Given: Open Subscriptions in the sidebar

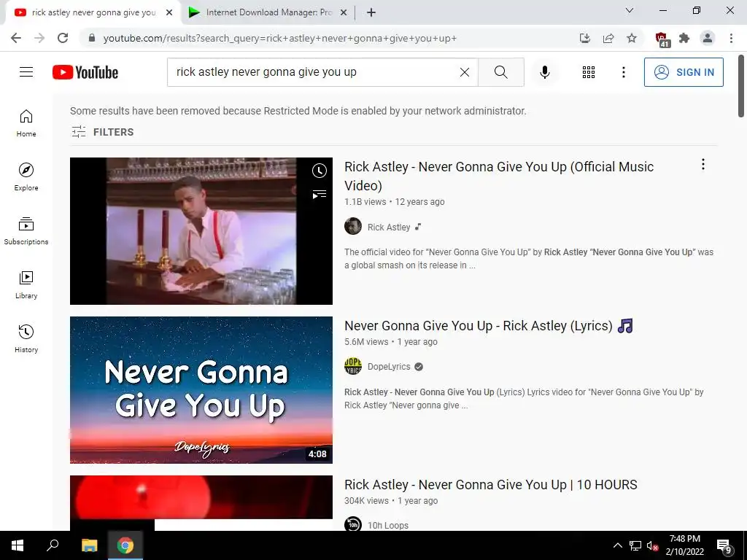Looking at the screenshot, I should (26, 231).
